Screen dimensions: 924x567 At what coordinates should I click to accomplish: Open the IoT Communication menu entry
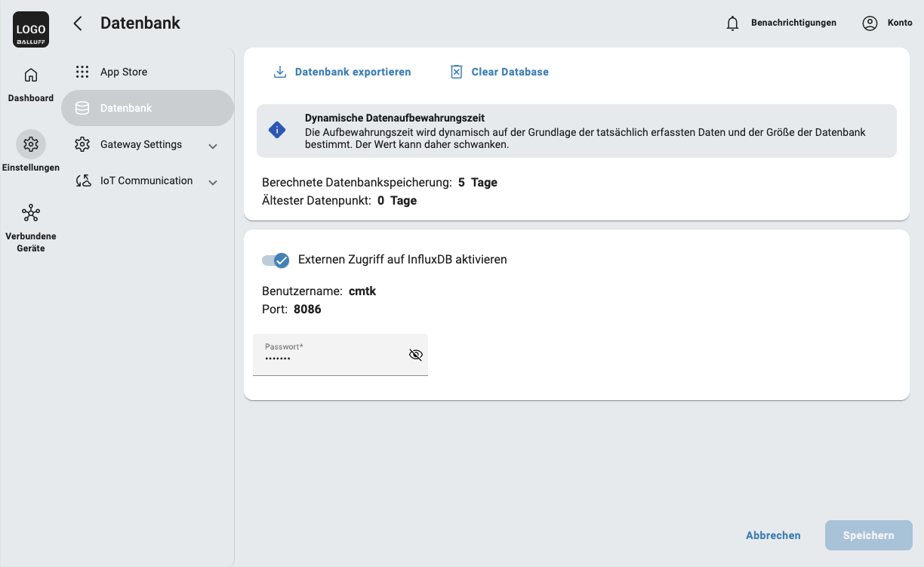(x=146, y=181)
